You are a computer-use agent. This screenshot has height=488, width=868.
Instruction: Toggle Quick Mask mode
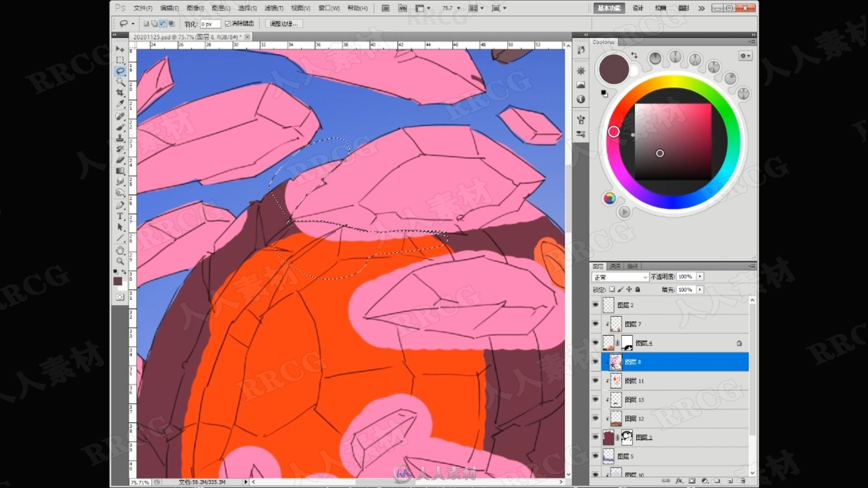pyautogui.click(x=120, y=297)
